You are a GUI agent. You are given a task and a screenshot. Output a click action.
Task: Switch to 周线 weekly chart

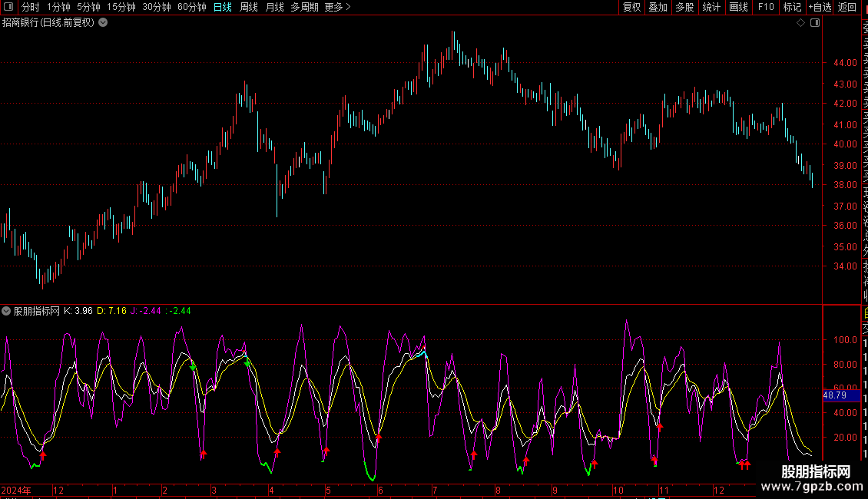pyautogui.click(x=249, y=7)
